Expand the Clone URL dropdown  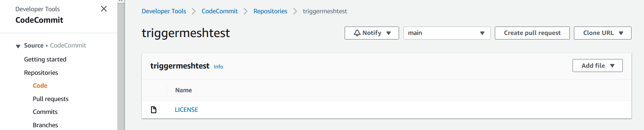pos(603,33)
